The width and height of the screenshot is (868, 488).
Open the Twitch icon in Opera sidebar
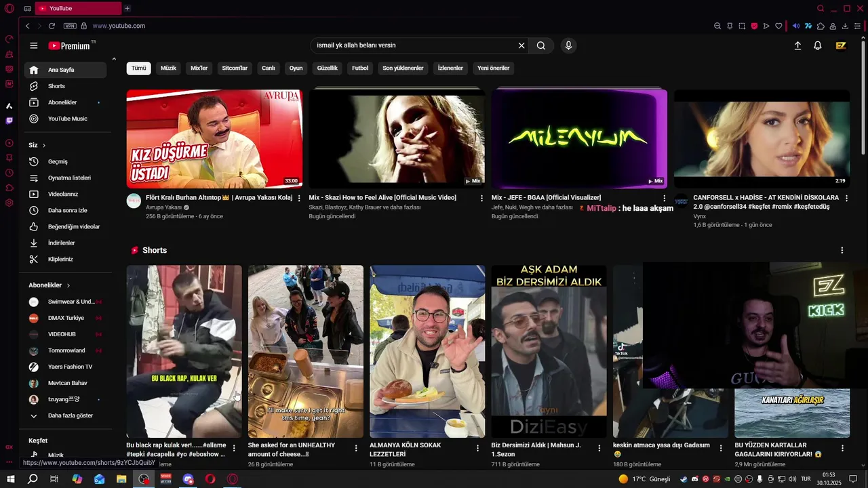click(9, 121)
